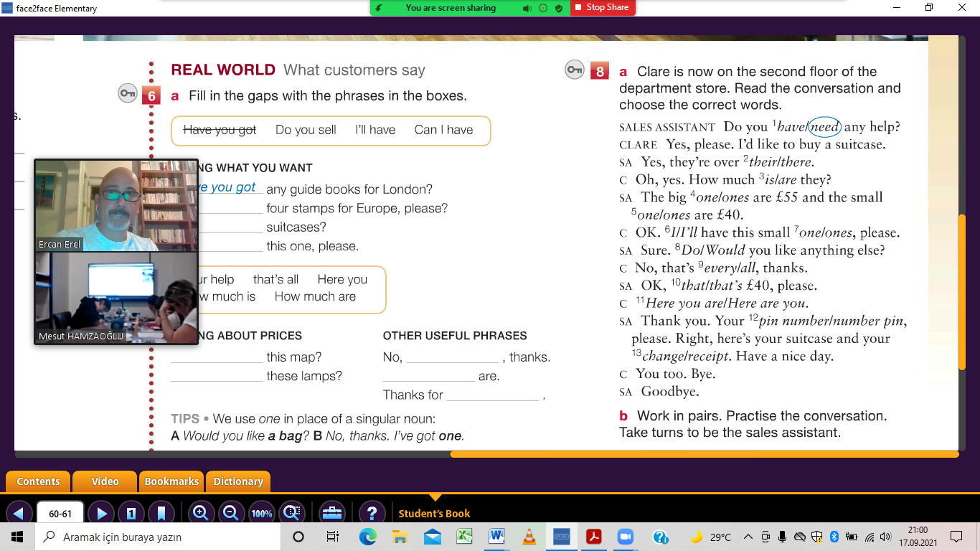
Task: Open the toolbox icon
Action: click(331, 513)
